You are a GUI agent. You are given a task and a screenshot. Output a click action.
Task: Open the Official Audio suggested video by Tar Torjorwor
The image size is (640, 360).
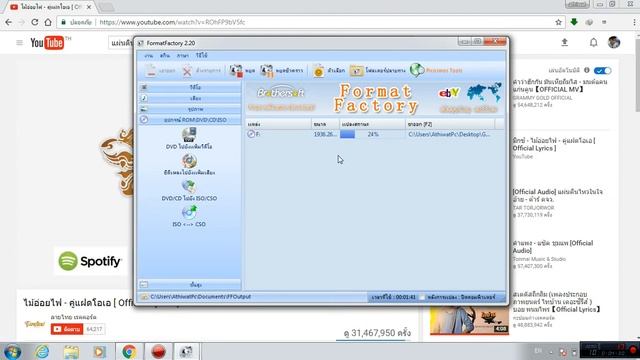(x=558, y=195)
